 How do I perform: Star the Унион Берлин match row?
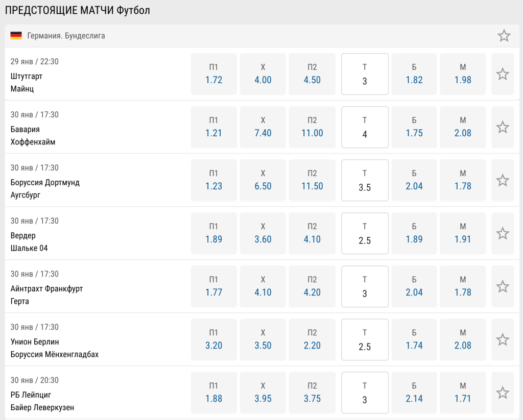[503, 339]
